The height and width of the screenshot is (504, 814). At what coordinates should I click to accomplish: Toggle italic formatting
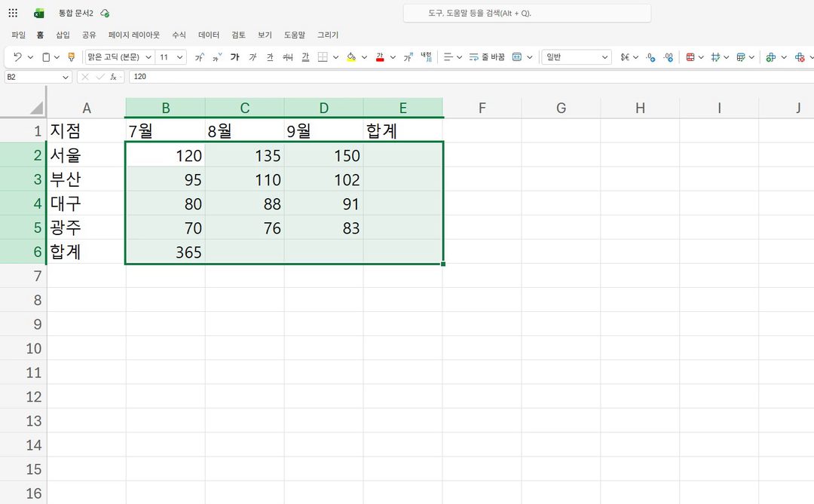point(252,57)
